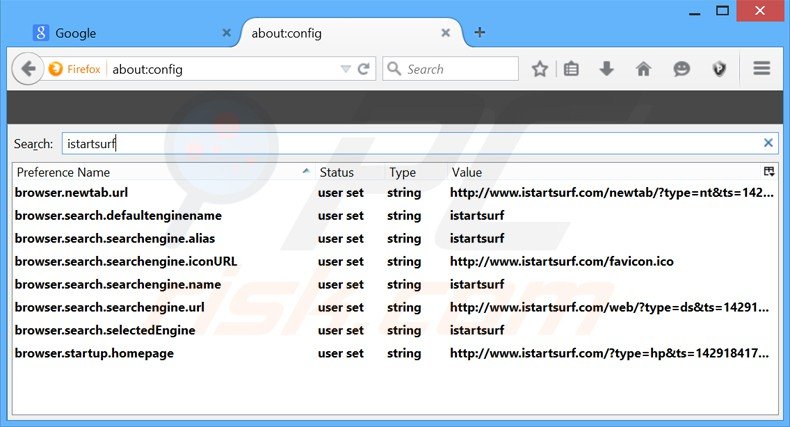Select browser.search.defaultenginename row

click(x=395, y=216)
